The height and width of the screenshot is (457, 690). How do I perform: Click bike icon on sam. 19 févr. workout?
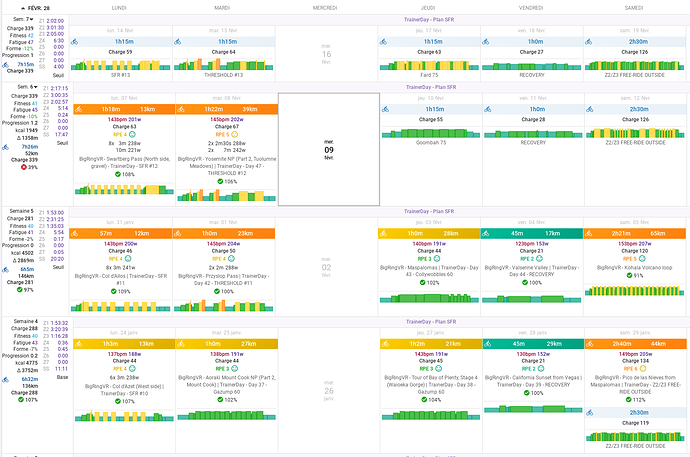pos(589,42)
